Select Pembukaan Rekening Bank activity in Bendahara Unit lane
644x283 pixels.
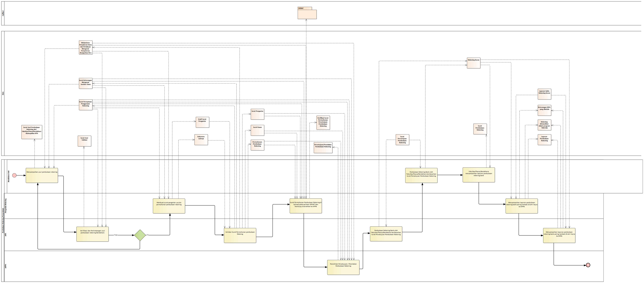point(421,175)
